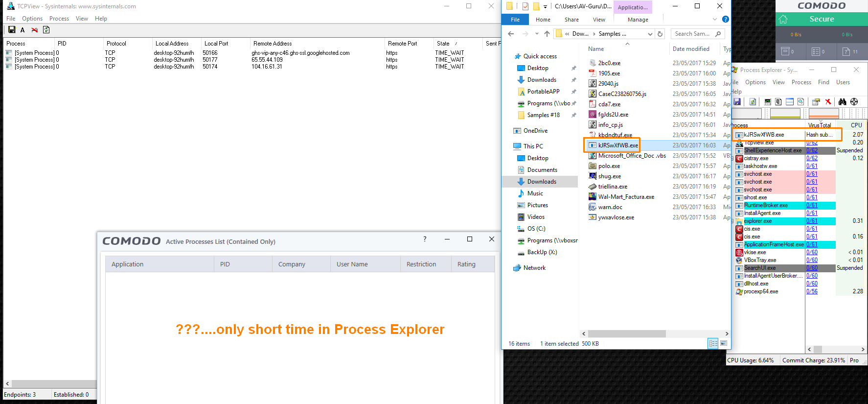Switch to the details view layout toggle
The width and height of the screenshot is (868, 404).
pos(713,343)
